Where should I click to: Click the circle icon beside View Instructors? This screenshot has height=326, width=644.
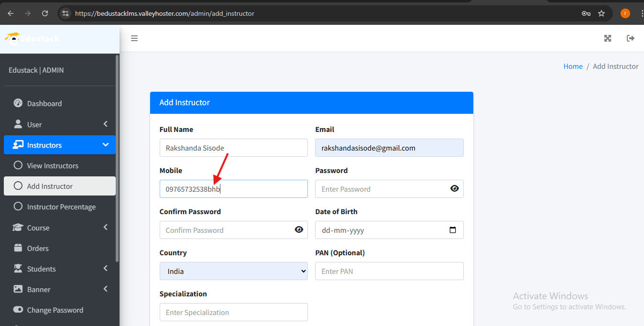[x=18, y=165]
